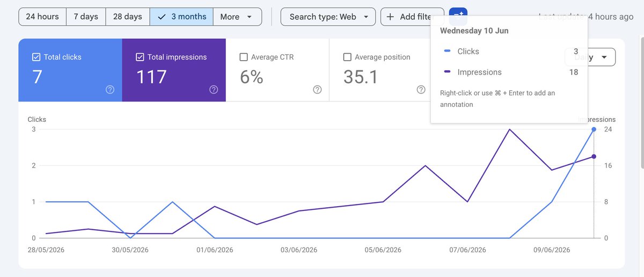Click the blue sparkle filter icon button
The height and width of the screenshot is (277, 644).
click(458, 15)
